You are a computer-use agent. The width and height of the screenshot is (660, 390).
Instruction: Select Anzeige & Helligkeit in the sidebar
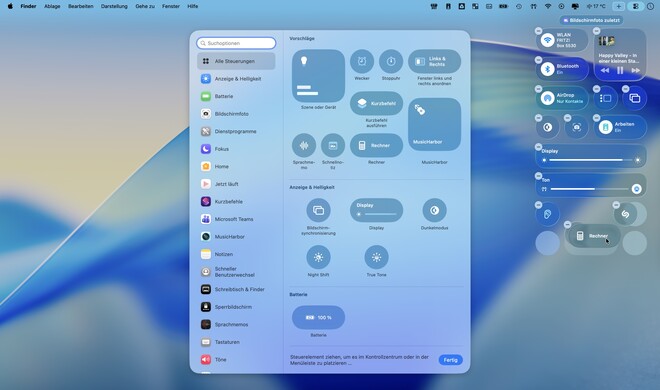tap(236, 79)
